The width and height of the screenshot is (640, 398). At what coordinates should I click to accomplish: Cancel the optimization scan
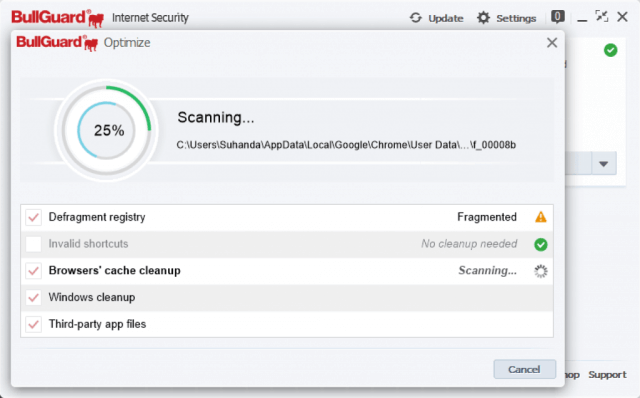(x=524, y=369)
